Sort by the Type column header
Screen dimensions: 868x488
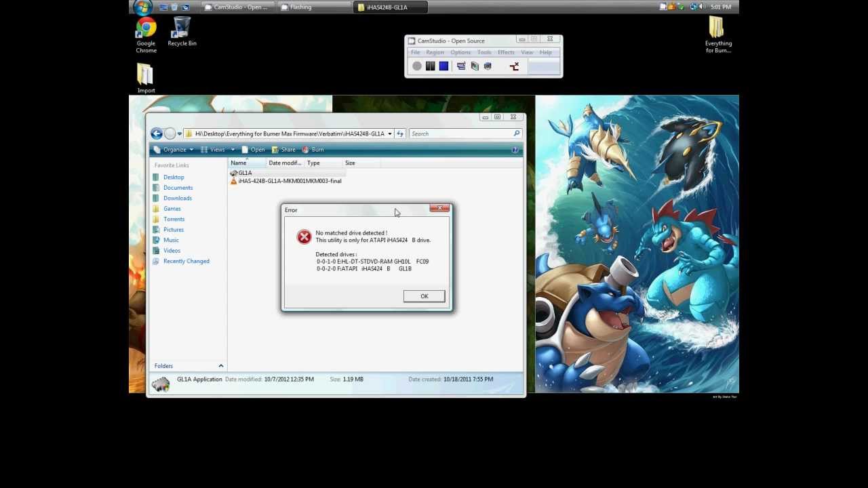pos(323,163)
